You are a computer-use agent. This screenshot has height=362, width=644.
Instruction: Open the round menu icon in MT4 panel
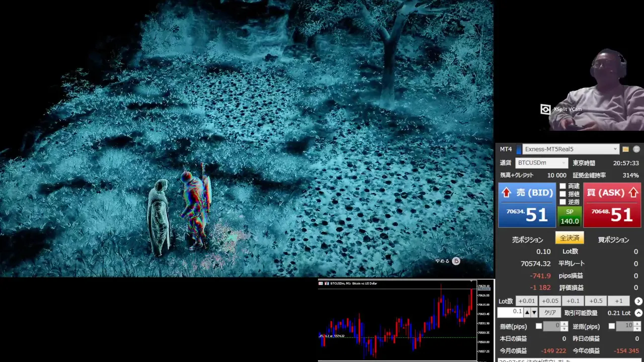636,149
